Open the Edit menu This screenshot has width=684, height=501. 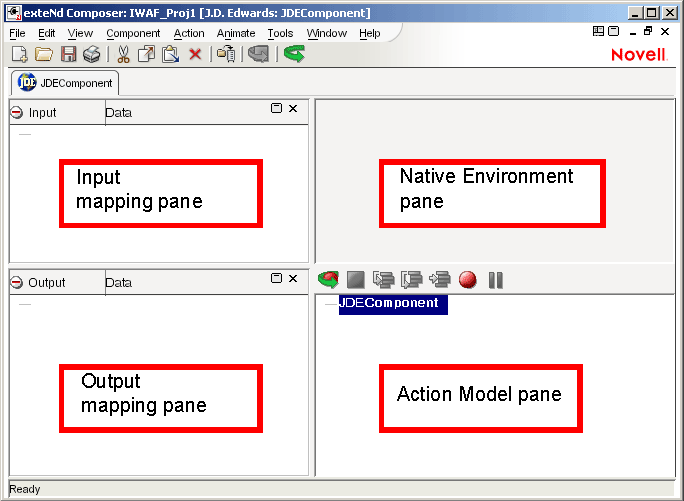coord(47,33)
